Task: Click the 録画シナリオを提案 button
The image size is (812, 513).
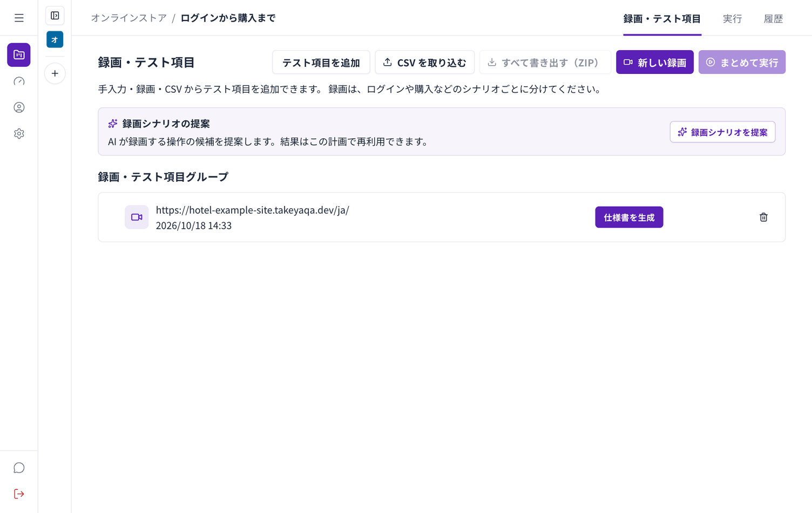Action: point(722,132)
